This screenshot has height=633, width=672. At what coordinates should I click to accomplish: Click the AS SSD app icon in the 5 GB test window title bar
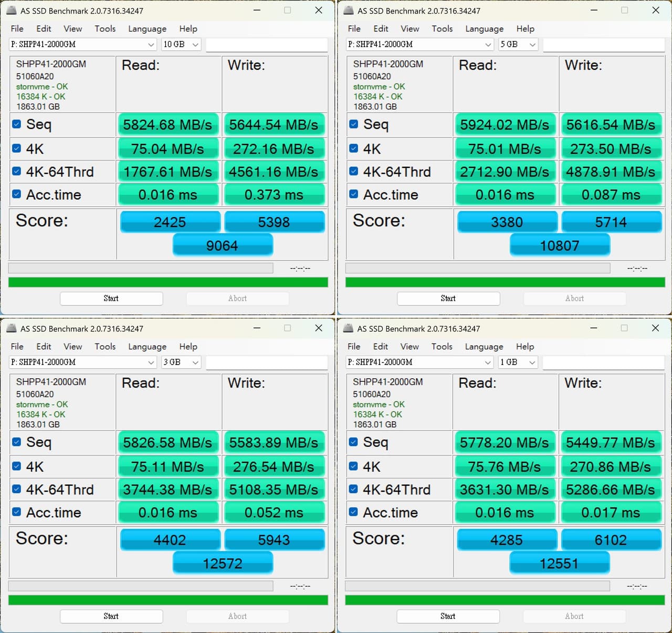(348, 11)
